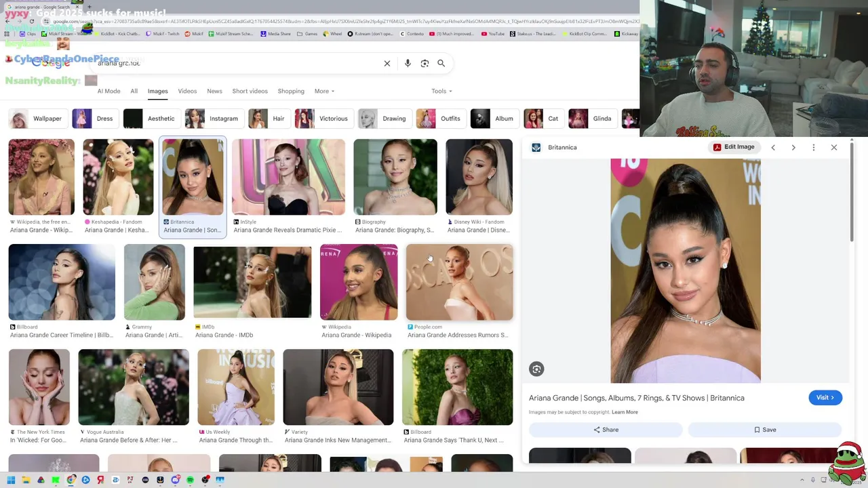Switch to the AI Mode tab
Screen dimensions: 868x488
pos(108,91)
